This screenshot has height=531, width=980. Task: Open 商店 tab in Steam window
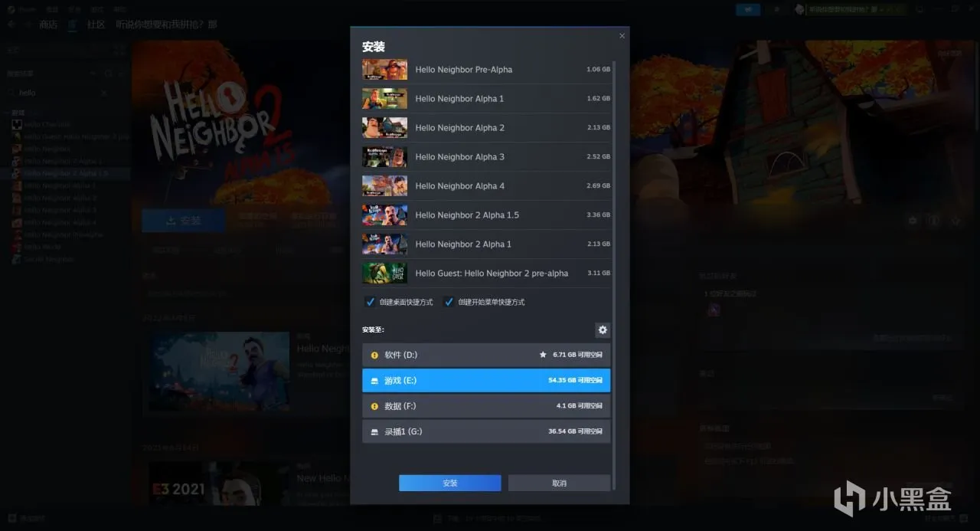click(x=48, y=25)
